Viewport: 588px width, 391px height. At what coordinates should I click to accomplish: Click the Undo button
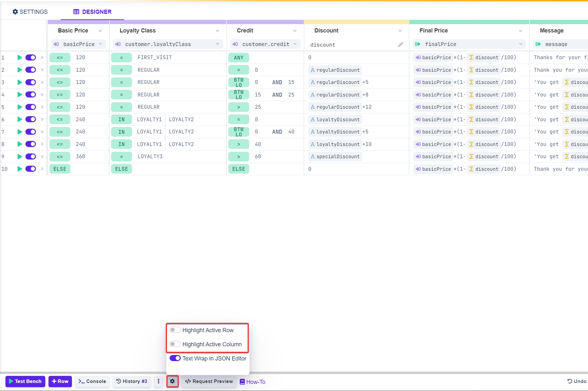(577, 381)
